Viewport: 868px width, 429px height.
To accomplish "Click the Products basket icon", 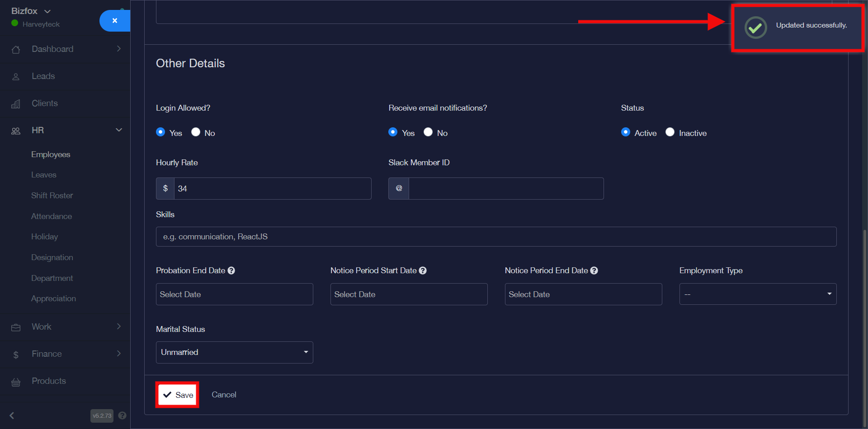I will [x=16, y=382].
